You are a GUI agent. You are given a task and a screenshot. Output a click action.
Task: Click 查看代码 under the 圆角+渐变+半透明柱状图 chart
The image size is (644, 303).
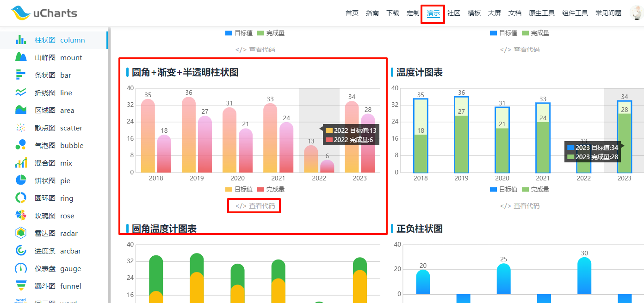coord(255,206)
